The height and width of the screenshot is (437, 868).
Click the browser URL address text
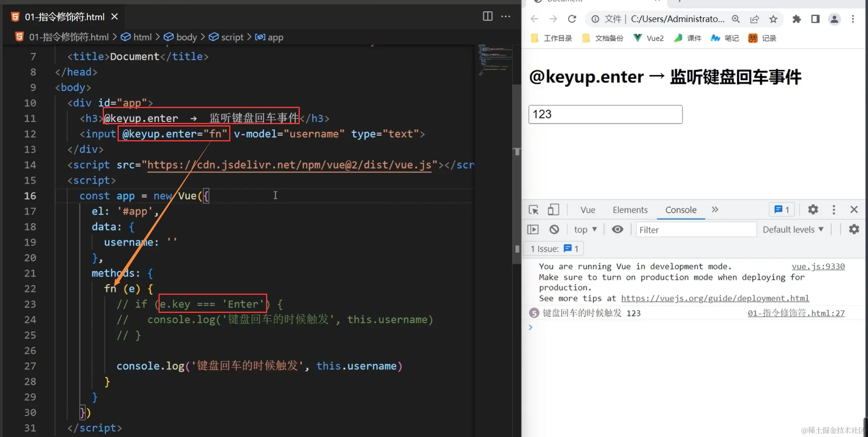tap(677, 19)
